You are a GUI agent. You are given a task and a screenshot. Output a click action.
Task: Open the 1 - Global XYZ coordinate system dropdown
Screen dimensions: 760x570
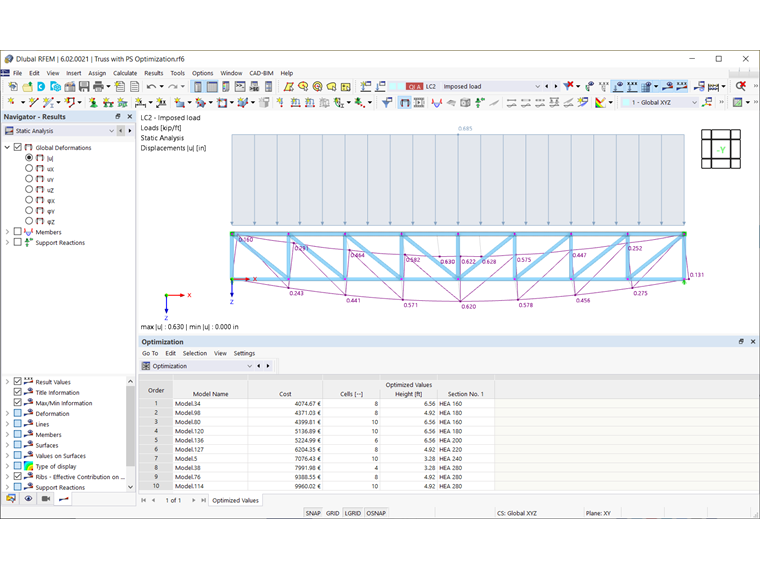click(x=694, y=102)
